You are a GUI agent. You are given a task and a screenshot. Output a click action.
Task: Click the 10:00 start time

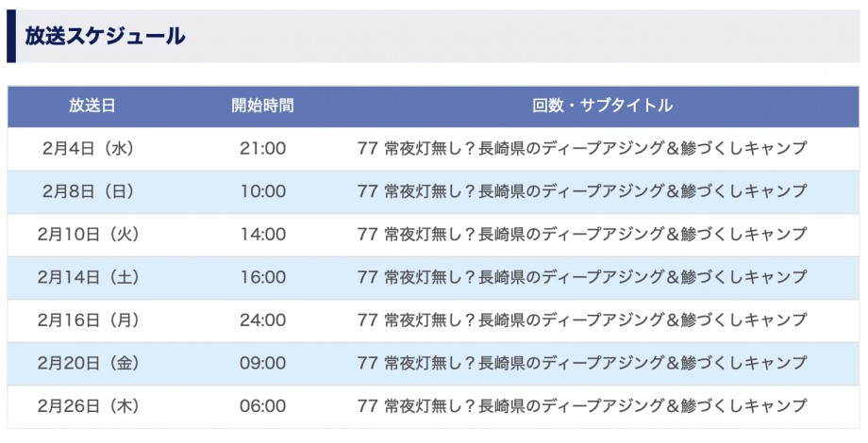pos(262,191)
